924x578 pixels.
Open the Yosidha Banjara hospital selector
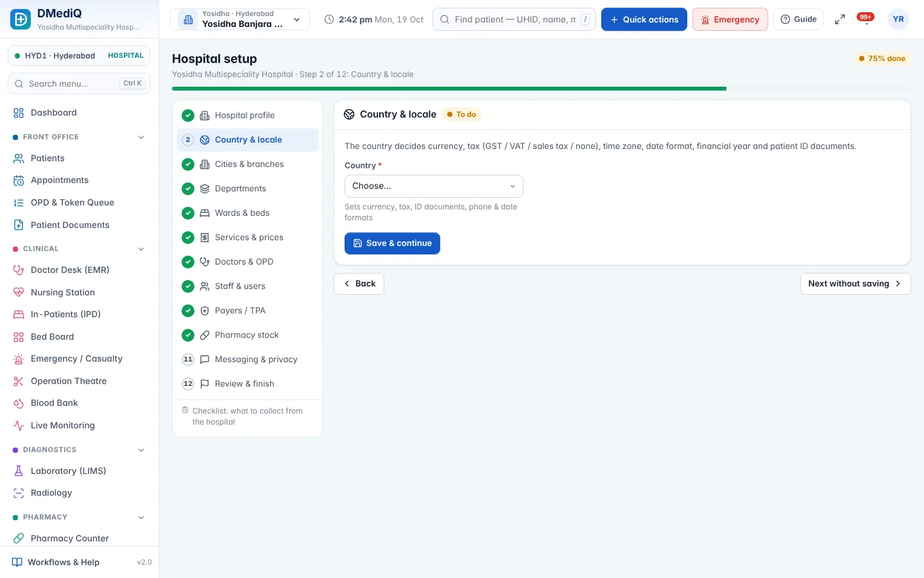[x=239, y=19]
